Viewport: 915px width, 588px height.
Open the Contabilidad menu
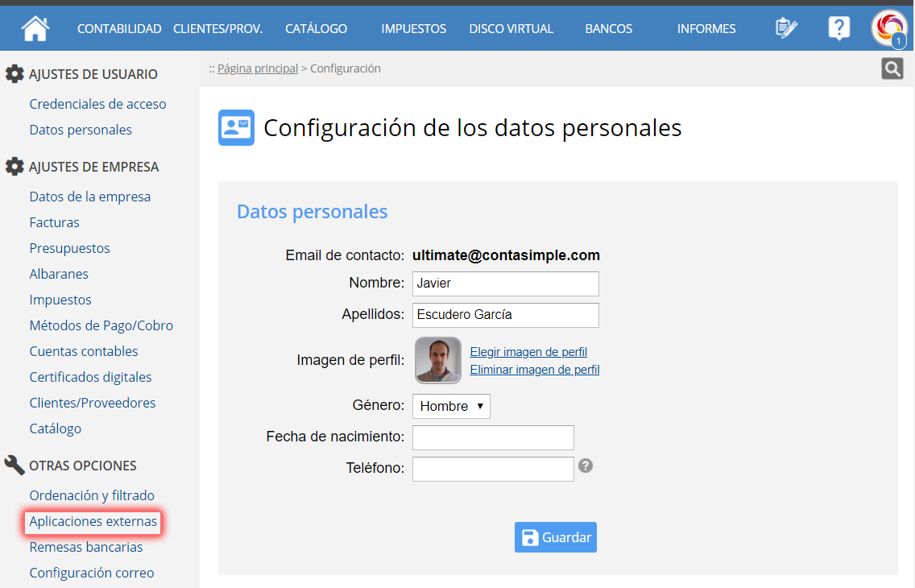[x=119, y=29]
